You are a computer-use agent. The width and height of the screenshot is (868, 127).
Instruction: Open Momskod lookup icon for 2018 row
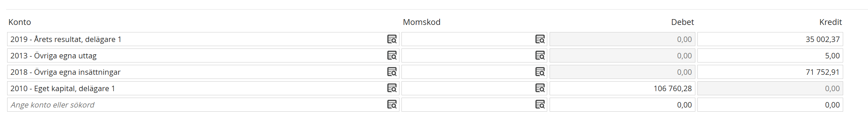540,72
